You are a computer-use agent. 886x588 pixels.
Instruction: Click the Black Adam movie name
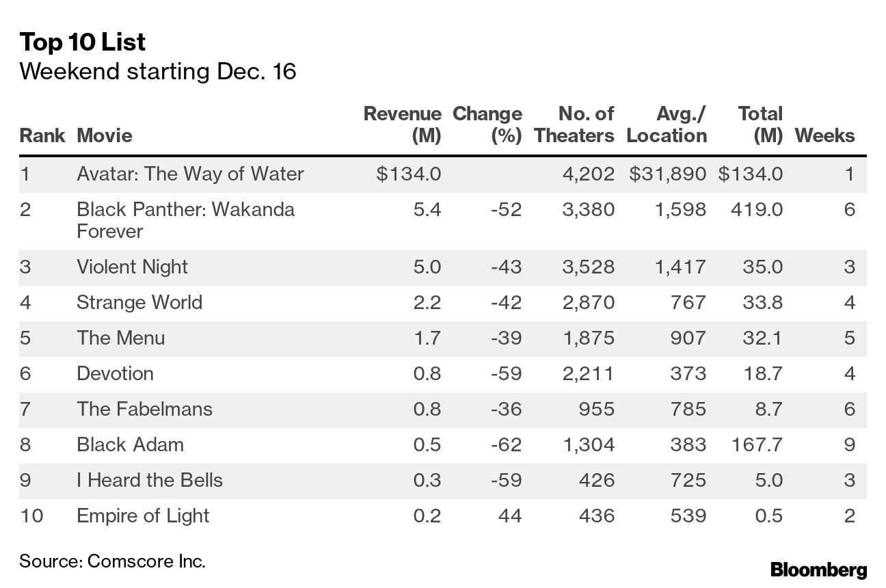[x=130, y=444]
